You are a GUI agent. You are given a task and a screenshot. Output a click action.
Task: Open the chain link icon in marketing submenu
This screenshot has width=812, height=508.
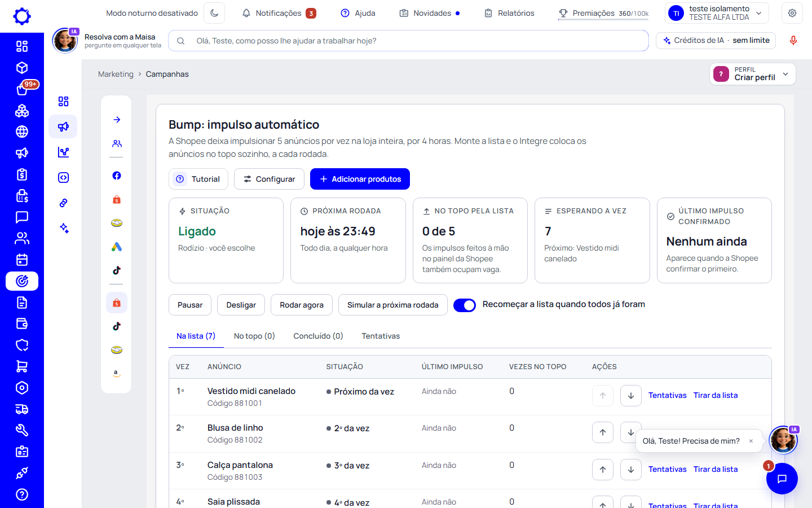[63, 203]
